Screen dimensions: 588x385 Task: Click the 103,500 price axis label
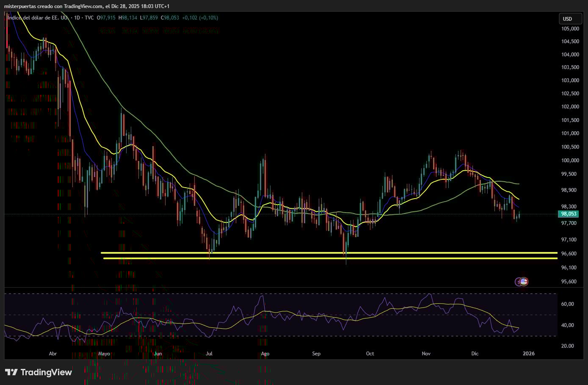(x=570, y=67)
